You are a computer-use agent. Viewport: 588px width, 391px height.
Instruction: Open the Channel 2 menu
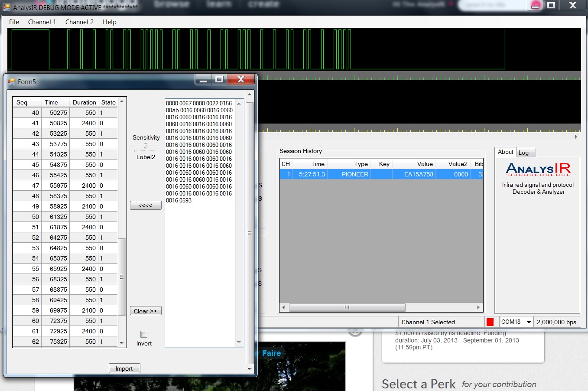pyautogui.click(x=79, y=22)
